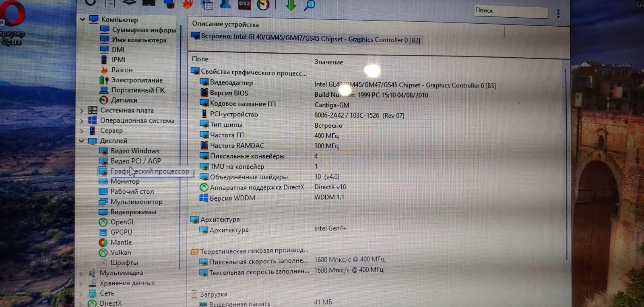Click the Встроено Intel device description entry

pos(307,39)
